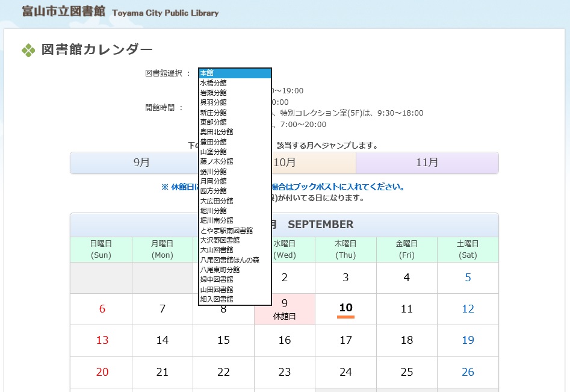Choose 水橋分館 from the library list

pos(235,83)
